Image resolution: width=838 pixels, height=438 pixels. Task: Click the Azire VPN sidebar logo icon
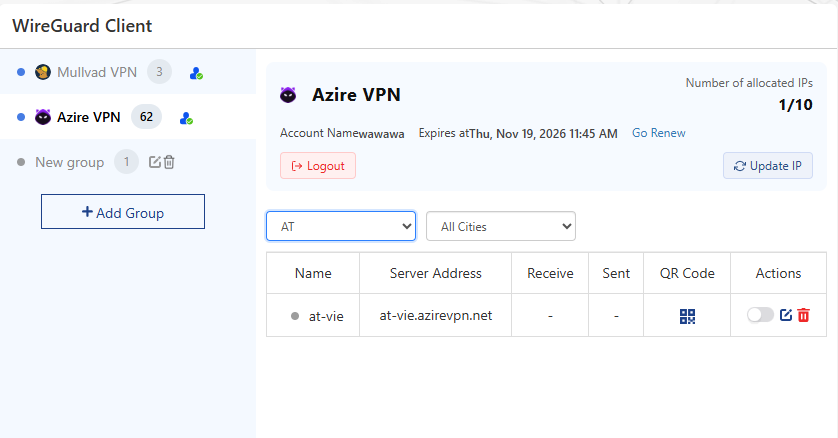click(x=43, y=116)
